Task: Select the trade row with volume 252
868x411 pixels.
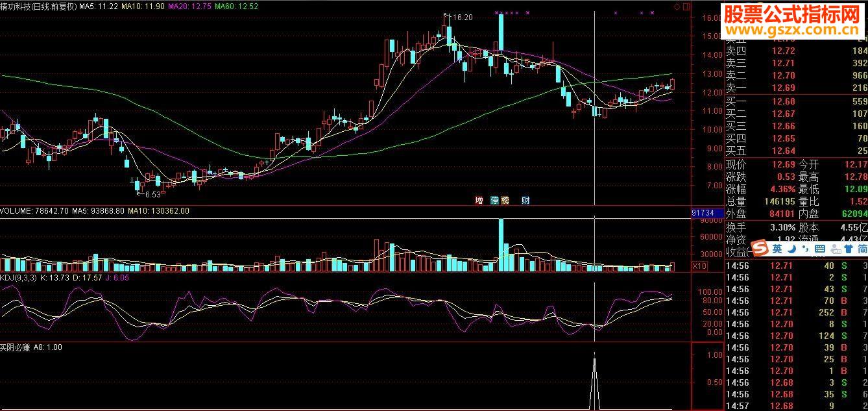Action: pos(796,312)
